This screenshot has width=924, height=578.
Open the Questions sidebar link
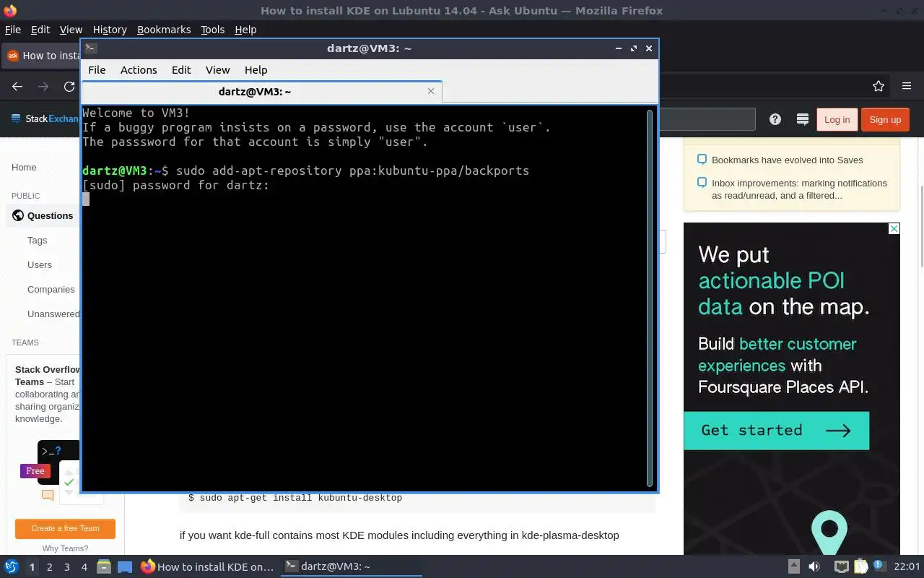coord(50,215)
